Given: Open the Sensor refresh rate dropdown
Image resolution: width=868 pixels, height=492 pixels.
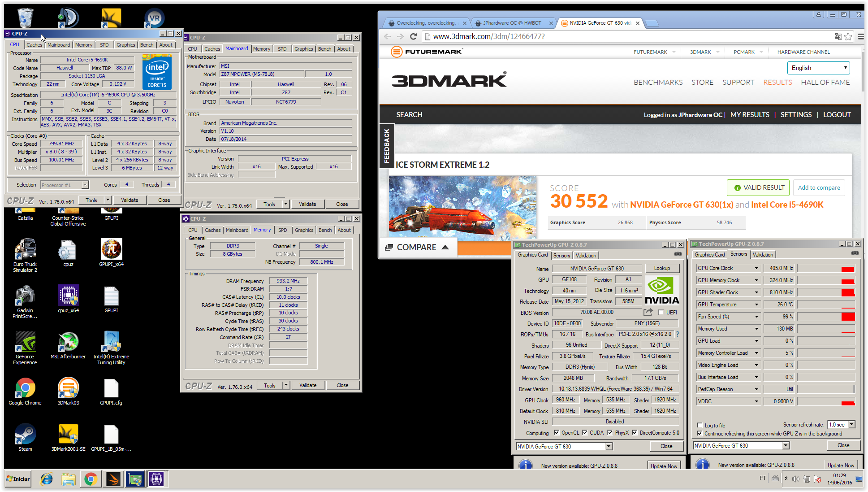Looking at the screenshot, I should click(x=851, y=424).
